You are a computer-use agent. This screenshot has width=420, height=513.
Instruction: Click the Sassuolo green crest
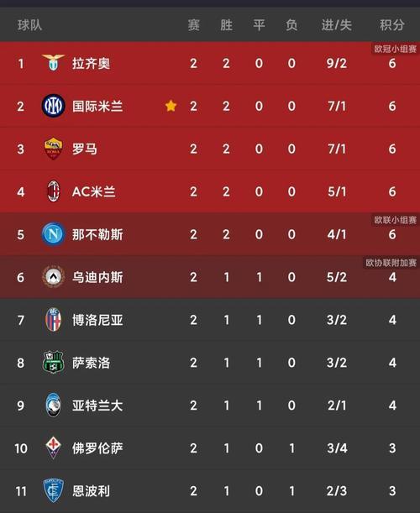tap(54, 362)
